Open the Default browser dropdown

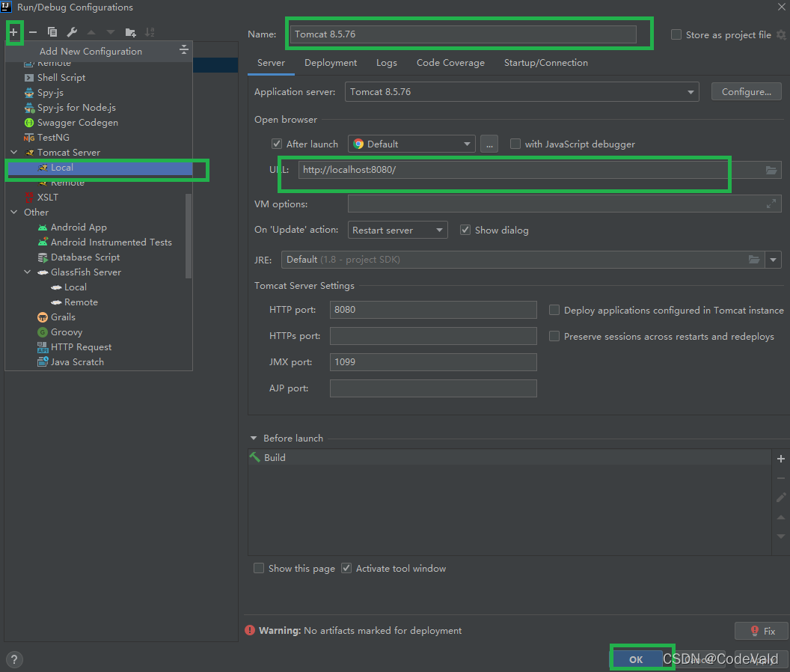411,144
